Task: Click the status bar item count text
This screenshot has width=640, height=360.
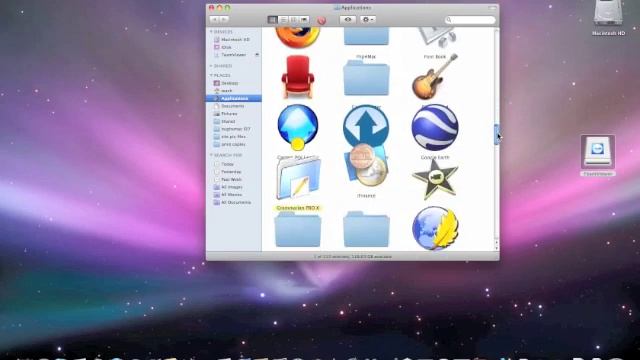Action: coord(353,257)
